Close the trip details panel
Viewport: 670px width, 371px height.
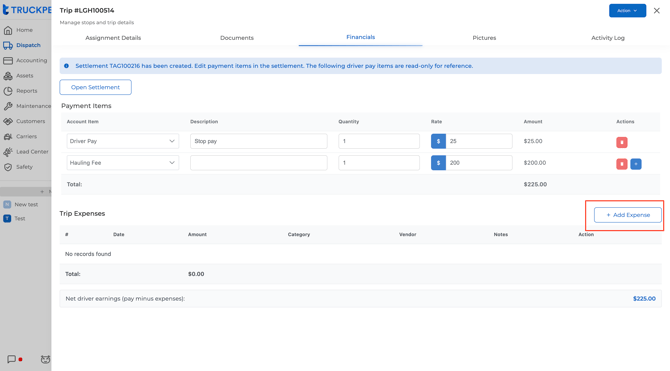tap(657, 10)
